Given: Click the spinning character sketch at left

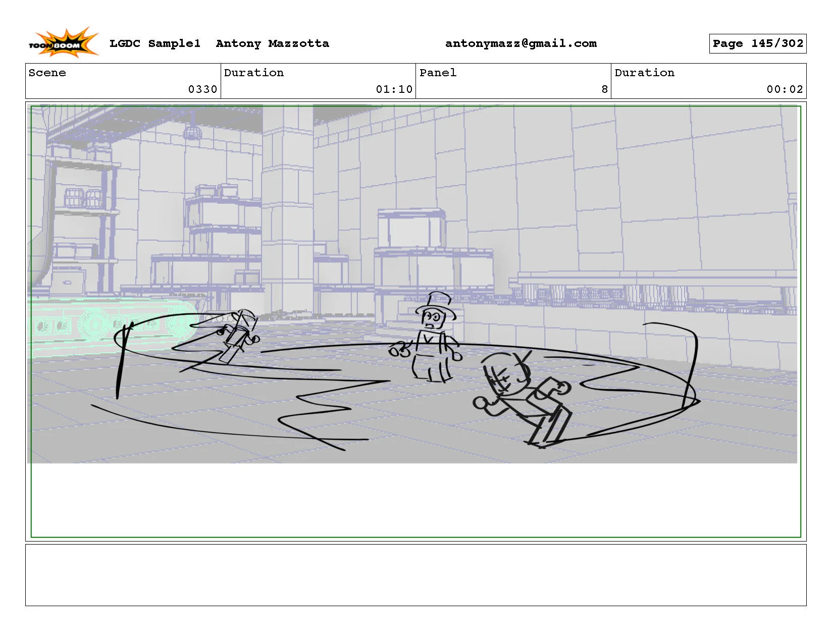Looking at the screenshot, I should point(237,336).
